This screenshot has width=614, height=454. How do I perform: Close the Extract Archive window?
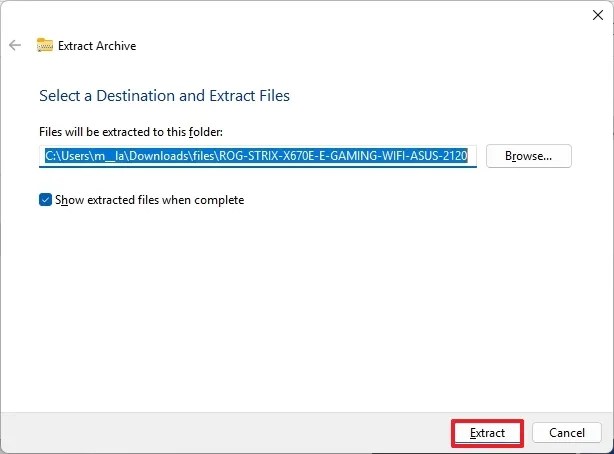(x=598, y=15)
